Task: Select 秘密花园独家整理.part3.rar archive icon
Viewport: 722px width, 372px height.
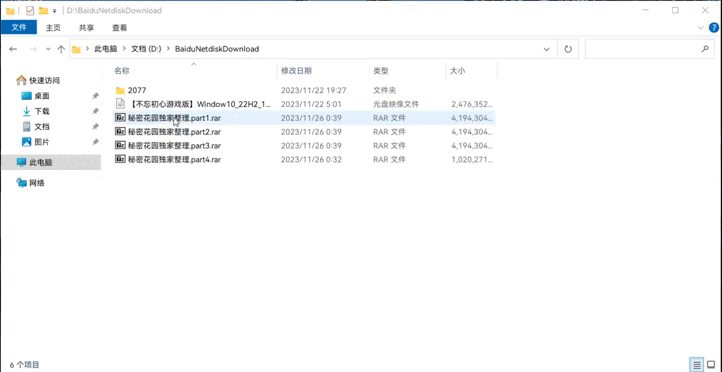Action: click(x=120, y=145)
